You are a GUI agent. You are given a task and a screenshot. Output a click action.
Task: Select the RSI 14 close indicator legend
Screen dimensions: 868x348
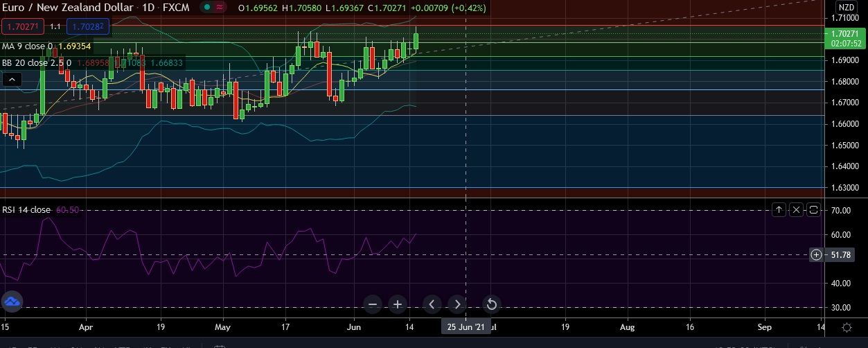[26, 209]
